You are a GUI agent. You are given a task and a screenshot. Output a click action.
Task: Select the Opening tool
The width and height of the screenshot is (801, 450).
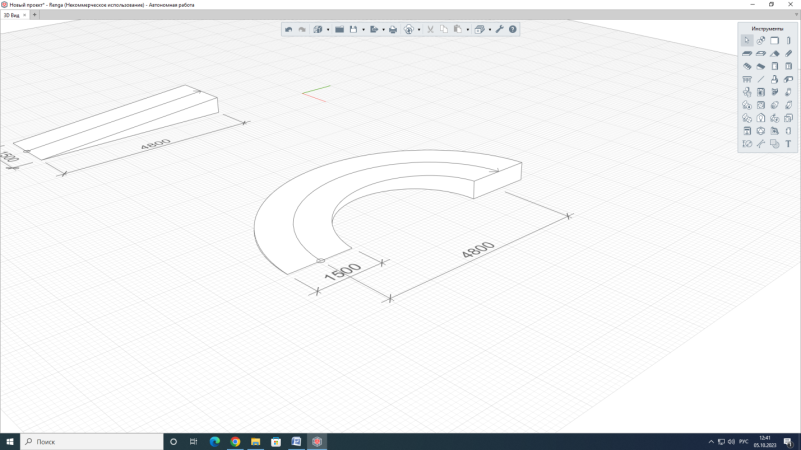pos(761,53)
